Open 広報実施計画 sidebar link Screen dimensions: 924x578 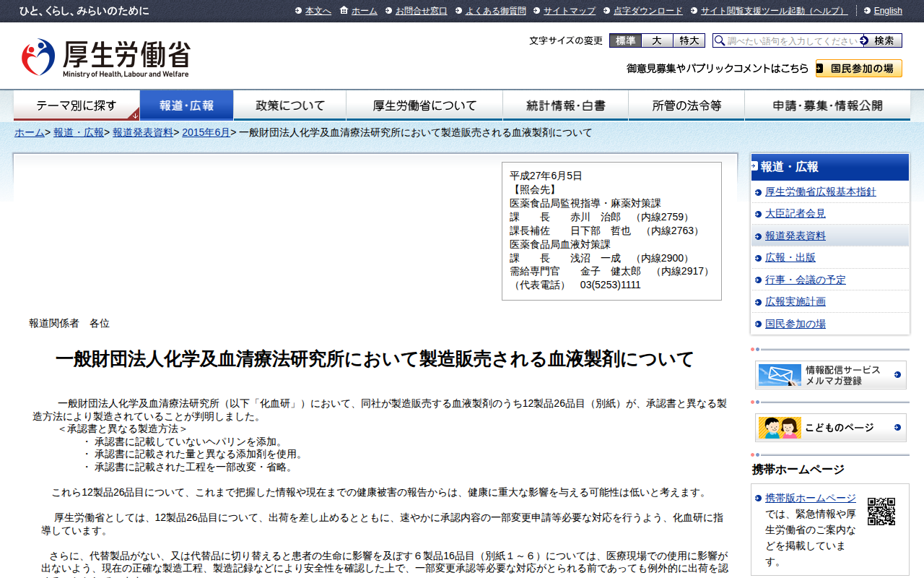[x=796, y=301]
